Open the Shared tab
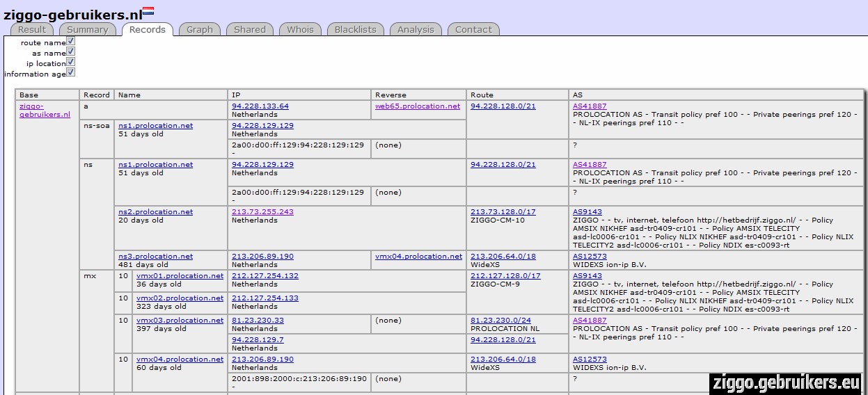 click(x=250, y=29)
